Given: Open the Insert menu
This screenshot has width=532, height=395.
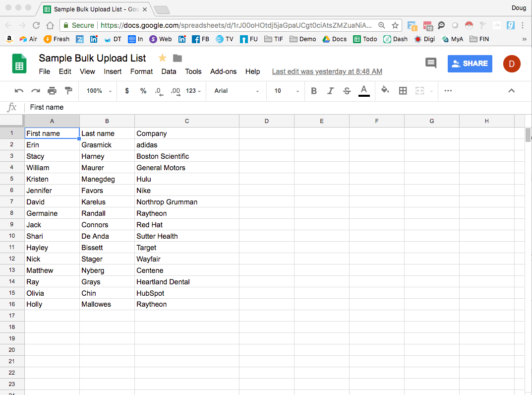Looking at the screenshot, I should (113, 71).
